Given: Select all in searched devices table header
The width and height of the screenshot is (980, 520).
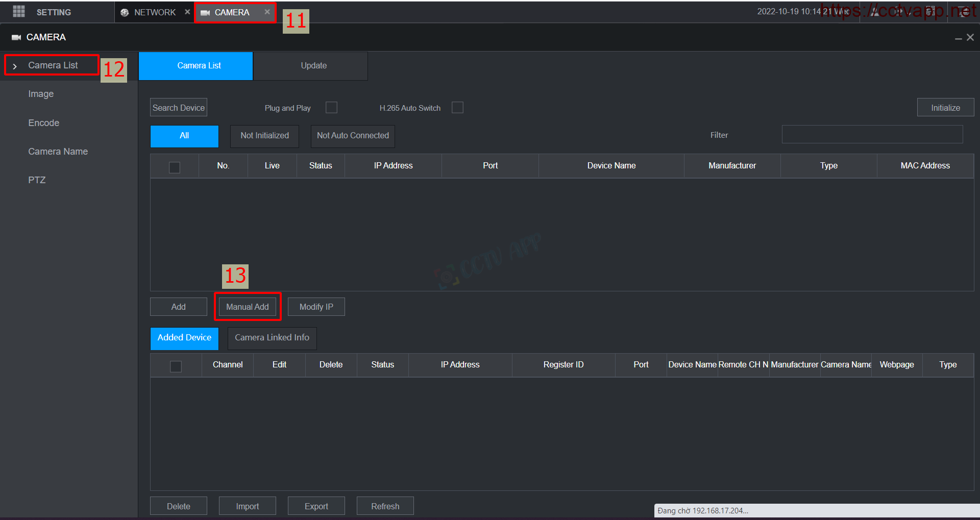Looking at the screenshot, I should tap(175, 167).
